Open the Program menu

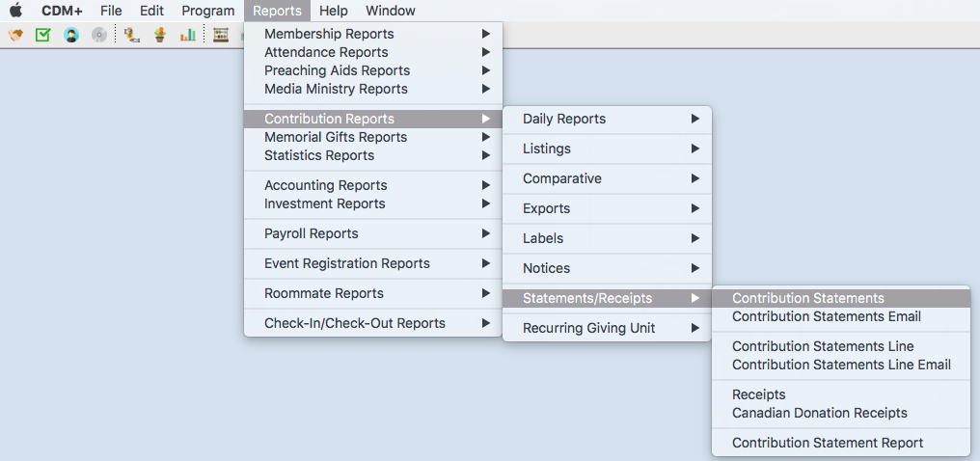tap(208, 11)
